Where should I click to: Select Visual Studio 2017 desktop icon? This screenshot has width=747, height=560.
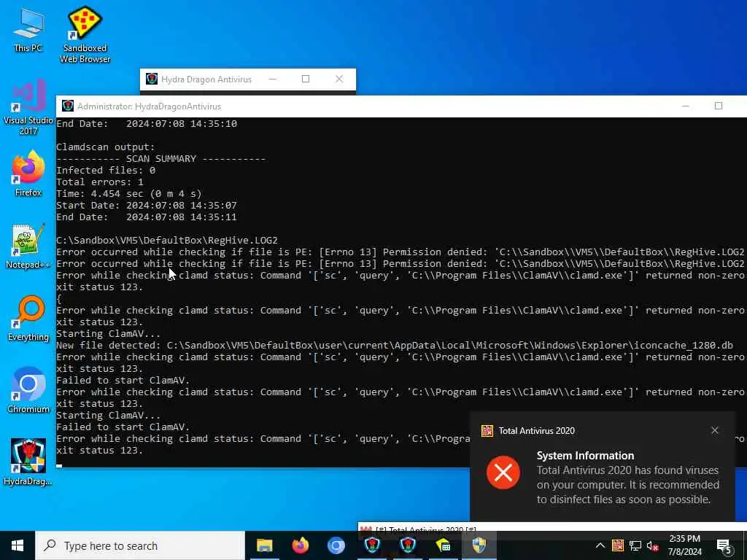point(28,107)
